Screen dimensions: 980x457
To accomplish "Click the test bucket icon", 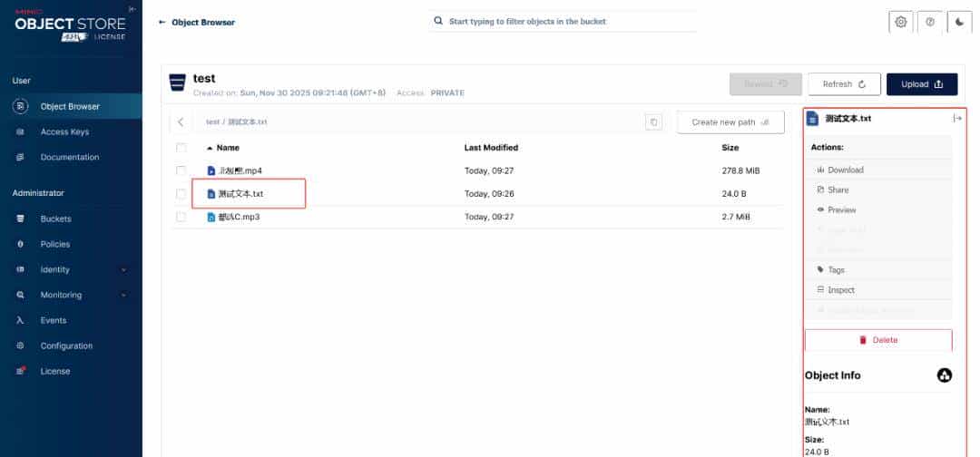I will [x=178, y=83].
